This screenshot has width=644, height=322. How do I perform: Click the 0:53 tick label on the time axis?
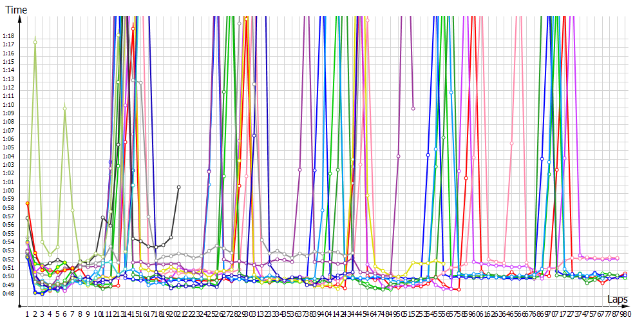pos(8,251)
